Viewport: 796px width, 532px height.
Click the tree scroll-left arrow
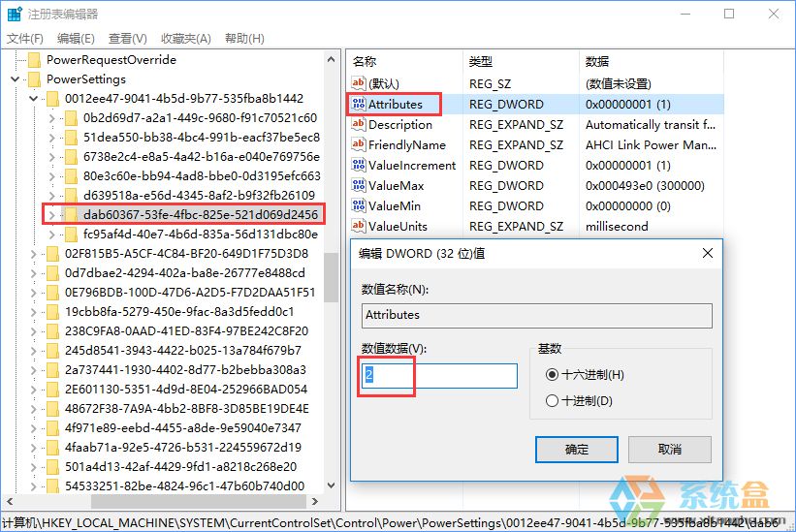point(9,501)
